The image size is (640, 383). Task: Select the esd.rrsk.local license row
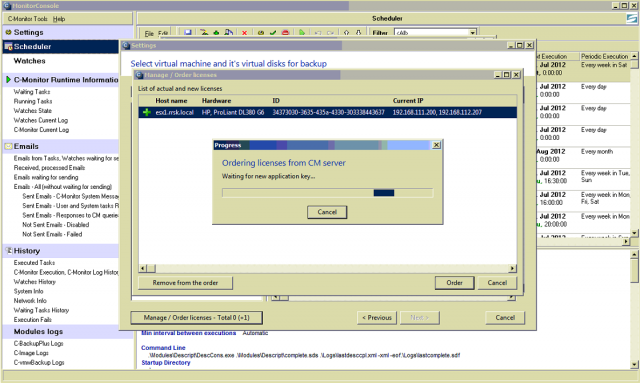pos(327,112)
